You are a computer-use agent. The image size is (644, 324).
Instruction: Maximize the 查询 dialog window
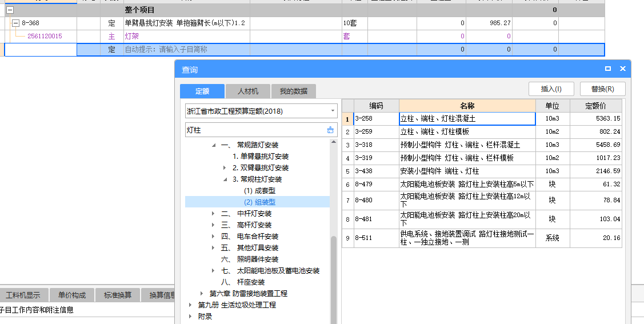click(608, 69)
